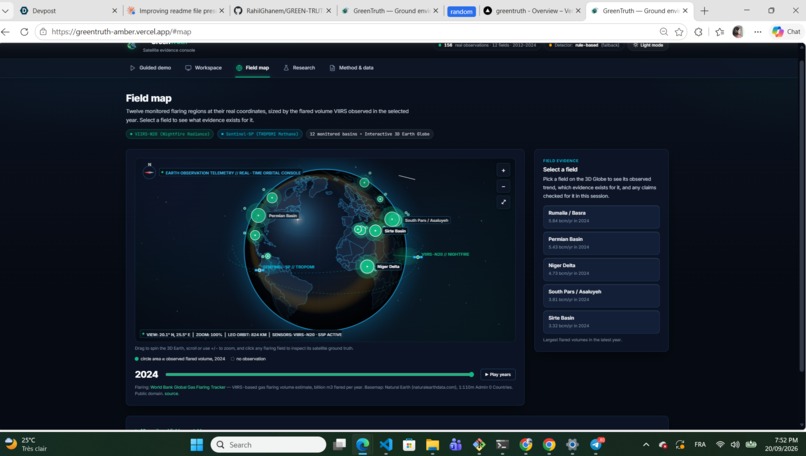806x456 pixels.
Task: Close the Devpost browser tab
Action: point(114,11)
